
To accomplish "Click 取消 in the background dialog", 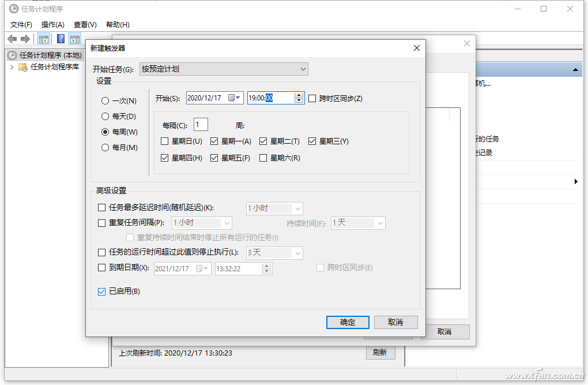I will click(445, 332).
